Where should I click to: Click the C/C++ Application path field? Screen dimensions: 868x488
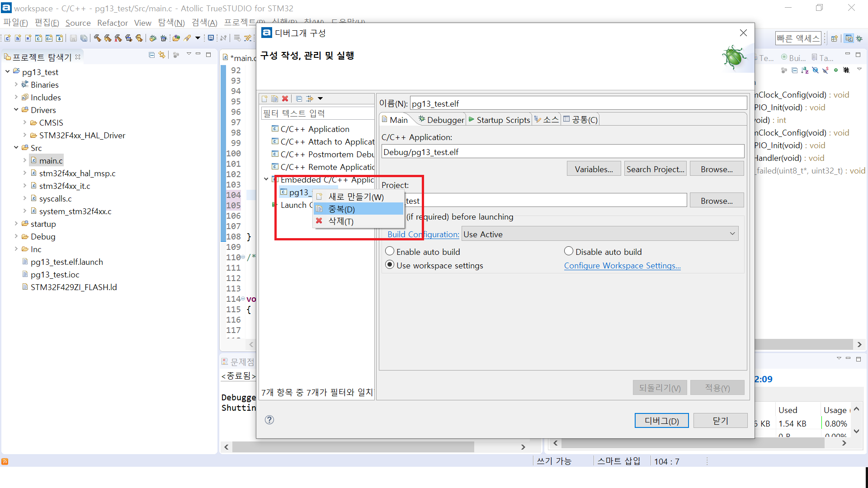[562, 152]
